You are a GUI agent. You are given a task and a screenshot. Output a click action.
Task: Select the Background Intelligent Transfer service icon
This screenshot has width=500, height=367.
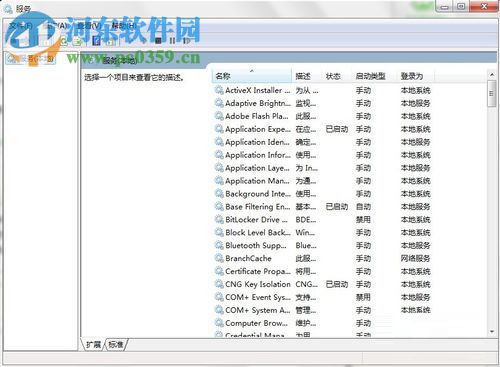pyautogui.click(x=219, y=194)
